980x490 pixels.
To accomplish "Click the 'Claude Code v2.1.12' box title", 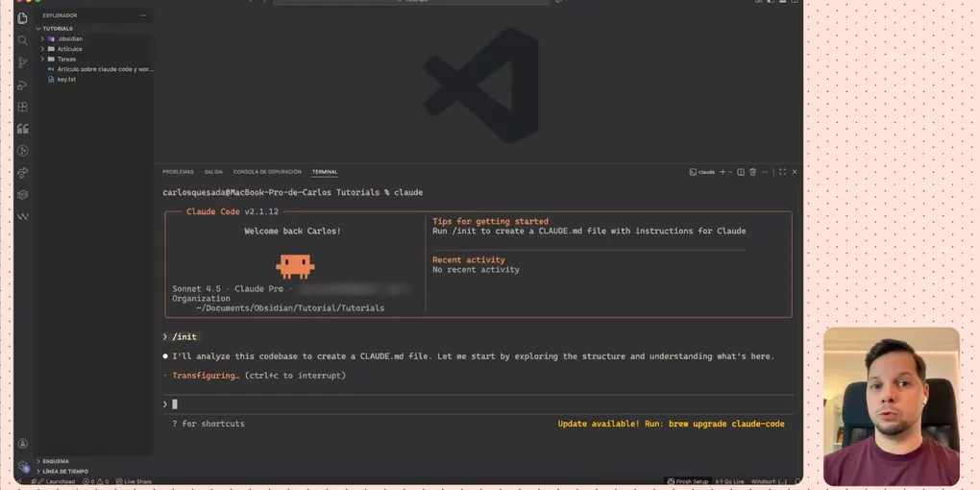I will (x=233, y=212).
